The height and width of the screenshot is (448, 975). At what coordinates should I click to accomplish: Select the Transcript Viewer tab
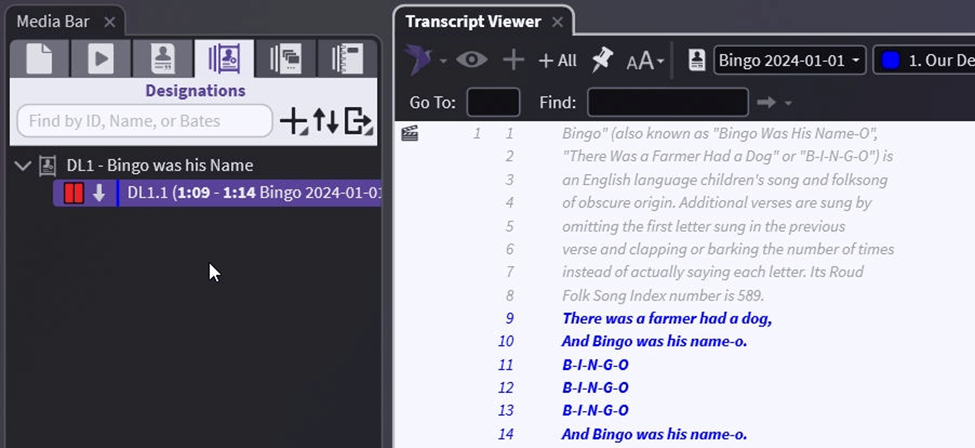(x=473, y=21)
